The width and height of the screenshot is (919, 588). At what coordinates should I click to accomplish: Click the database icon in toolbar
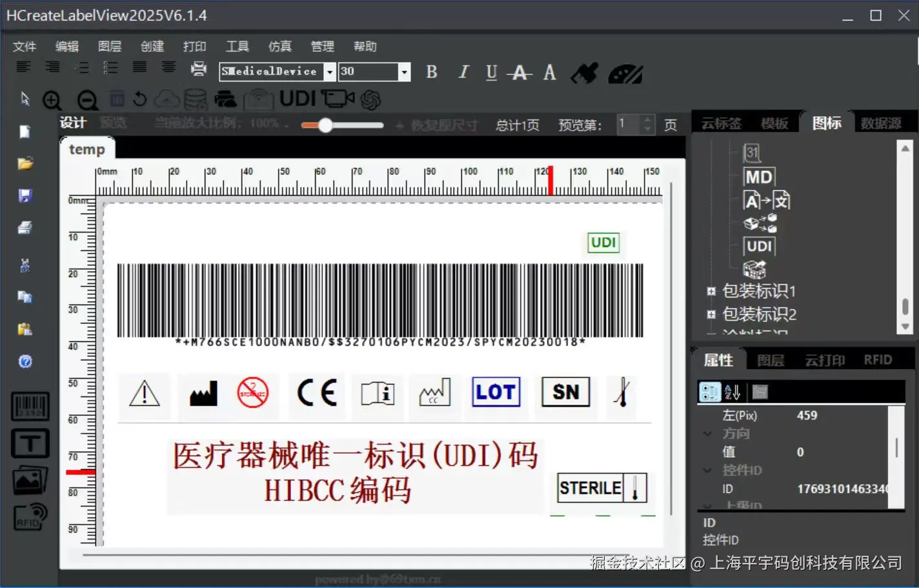[x=196, y=99]
